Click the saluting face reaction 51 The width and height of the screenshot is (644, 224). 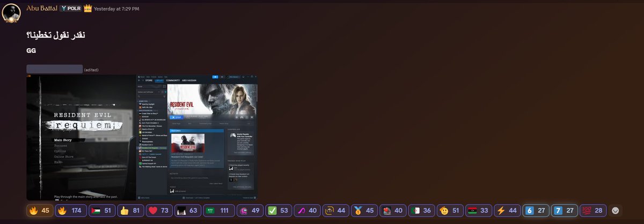pyautogui.click(x=450, y=211)
